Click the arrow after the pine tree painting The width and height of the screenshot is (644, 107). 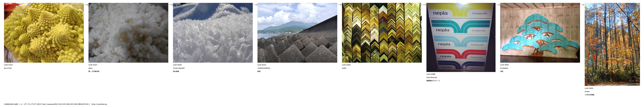coord(582,5)
